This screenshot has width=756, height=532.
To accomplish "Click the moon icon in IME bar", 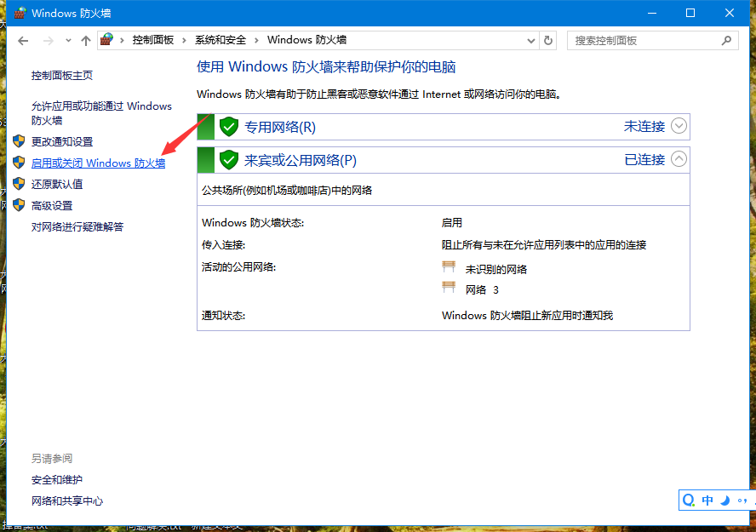I will [x=725, y=501].
